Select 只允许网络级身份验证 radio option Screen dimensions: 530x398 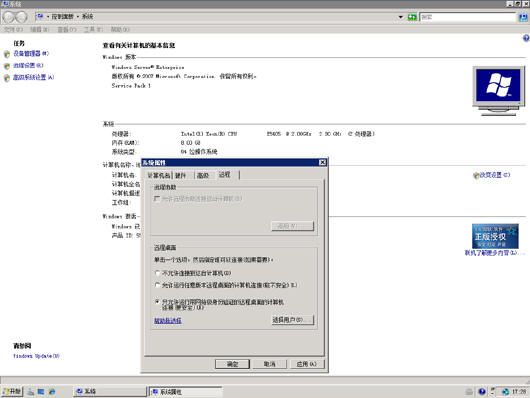pyautogui.click(x=157, y=302)
